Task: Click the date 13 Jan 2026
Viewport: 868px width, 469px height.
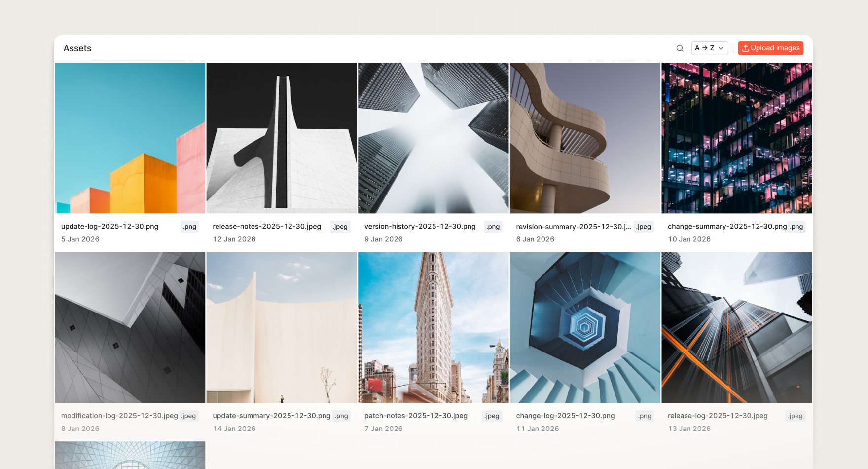Action: tap(689, 429)
